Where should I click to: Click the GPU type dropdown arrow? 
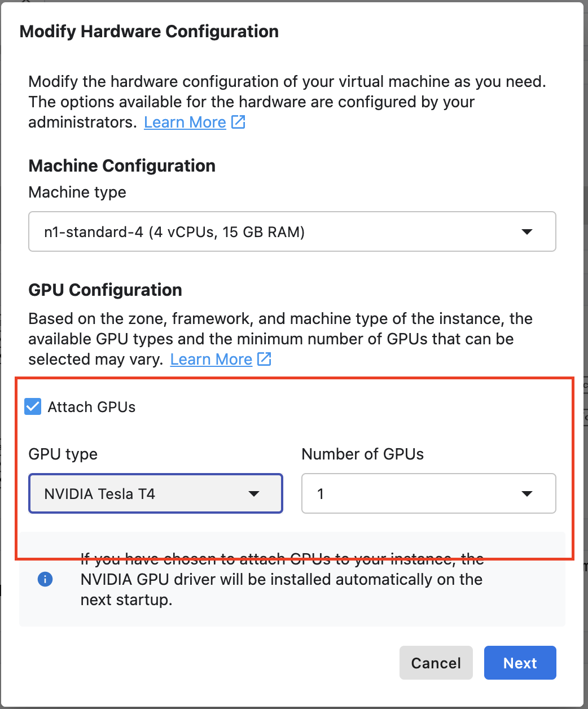point(254,493)
